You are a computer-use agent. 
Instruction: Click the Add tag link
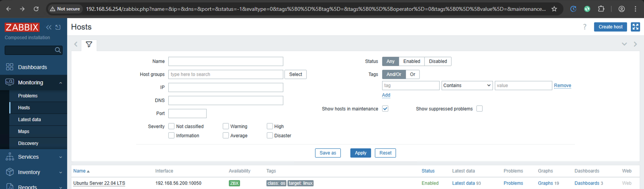pos(386,95)
